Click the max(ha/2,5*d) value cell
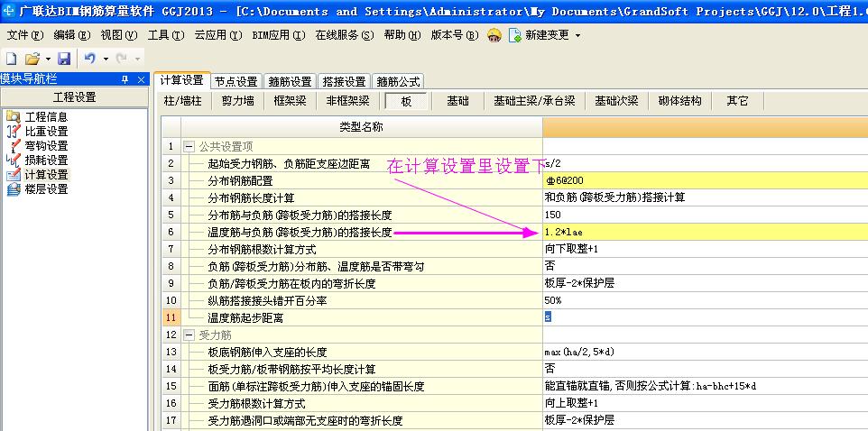Image resolution: width=868 pixels, height=431 pixels. [x=706, y=353]
